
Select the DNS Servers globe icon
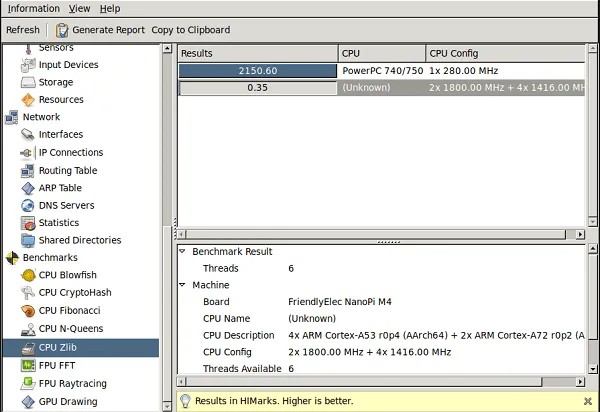point(28,205)
